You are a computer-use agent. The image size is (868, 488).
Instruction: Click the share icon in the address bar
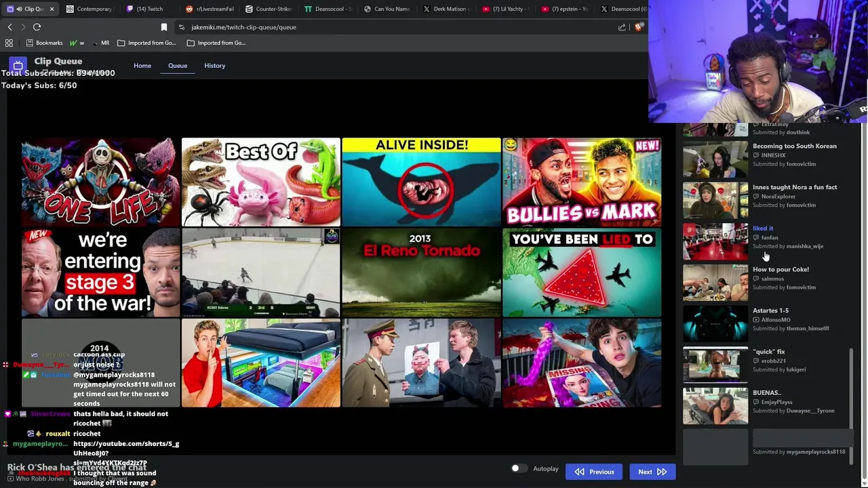622,27
